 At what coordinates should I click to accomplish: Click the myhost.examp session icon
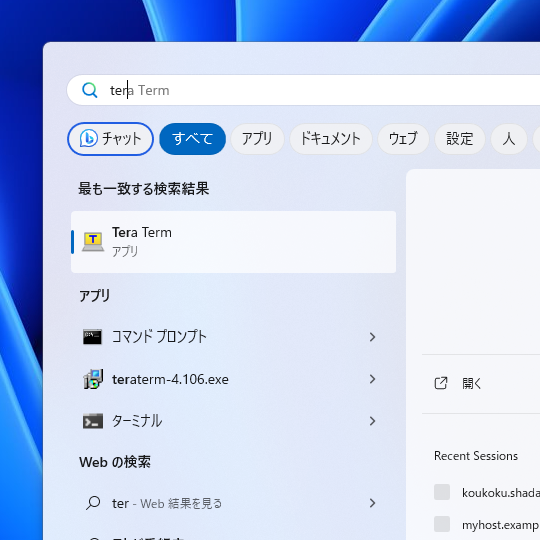[x=442, y=524]
